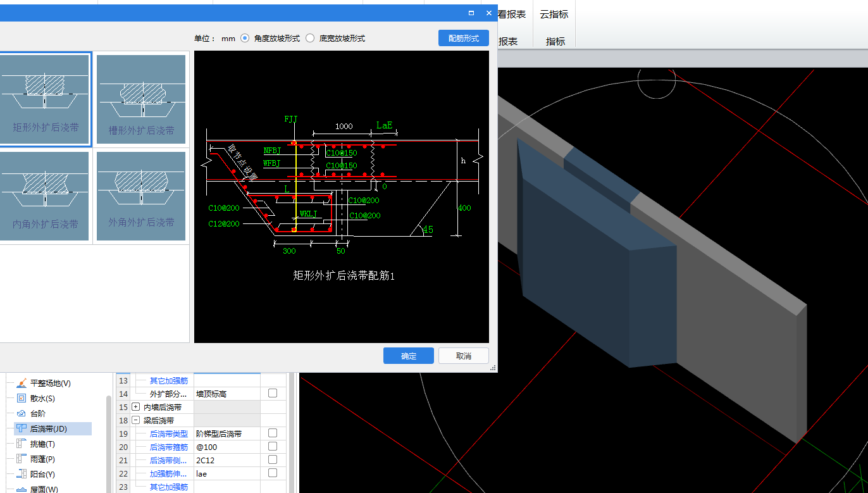Click the dialog resize grip at the corner
The height and width of the screenshot is (493, 868).
[x=493, y=368]
